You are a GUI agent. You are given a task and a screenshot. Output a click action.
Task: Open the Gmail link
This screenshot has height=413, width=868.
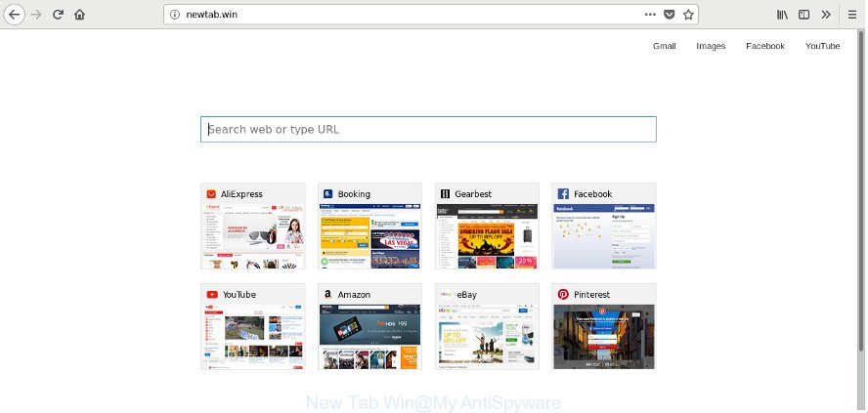pos(665,46)
